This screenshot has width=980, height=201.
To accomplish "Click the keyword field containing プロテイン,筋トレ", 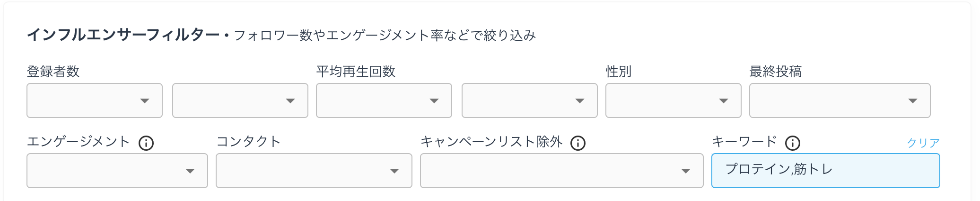I will [826, 171].
